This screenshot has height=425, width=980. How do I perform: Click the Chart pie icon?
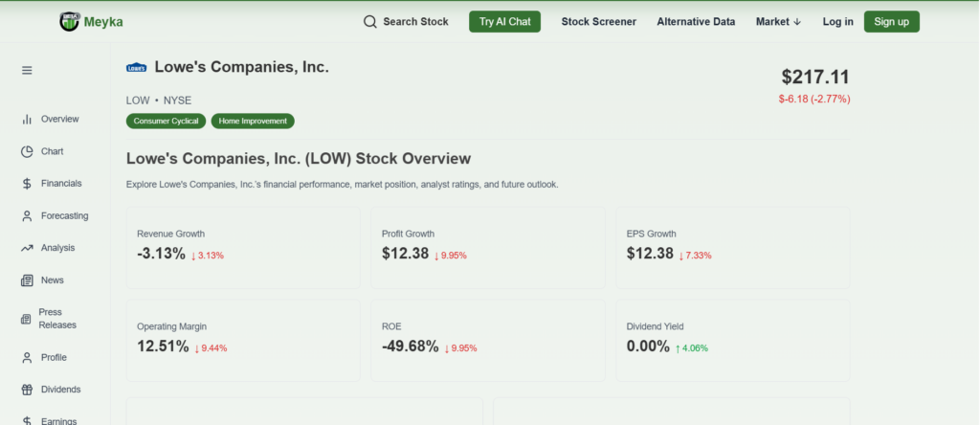click(x=27, y=152)
